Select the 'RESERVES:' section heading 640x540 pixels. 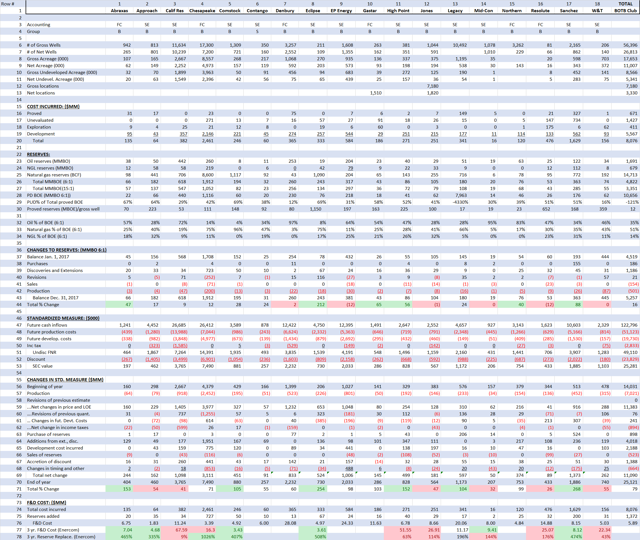38,154
